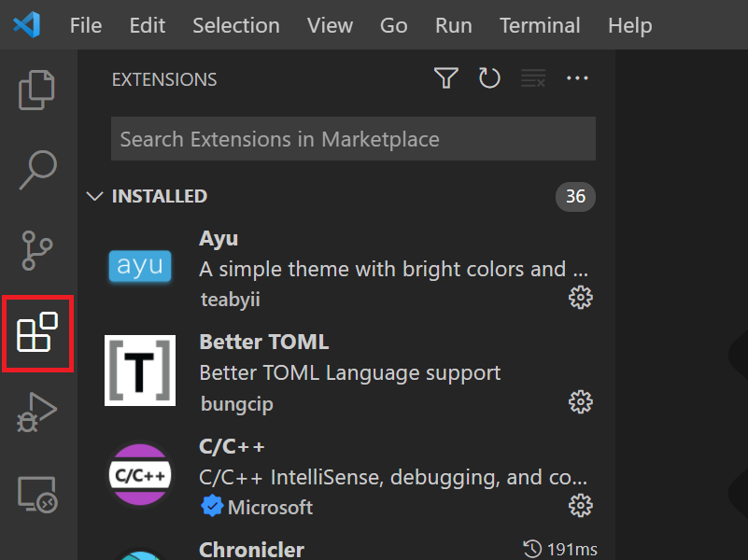Open the Source Control view
Image resolution: width=748 pixels, height=560 pixels.
[37, 250]
